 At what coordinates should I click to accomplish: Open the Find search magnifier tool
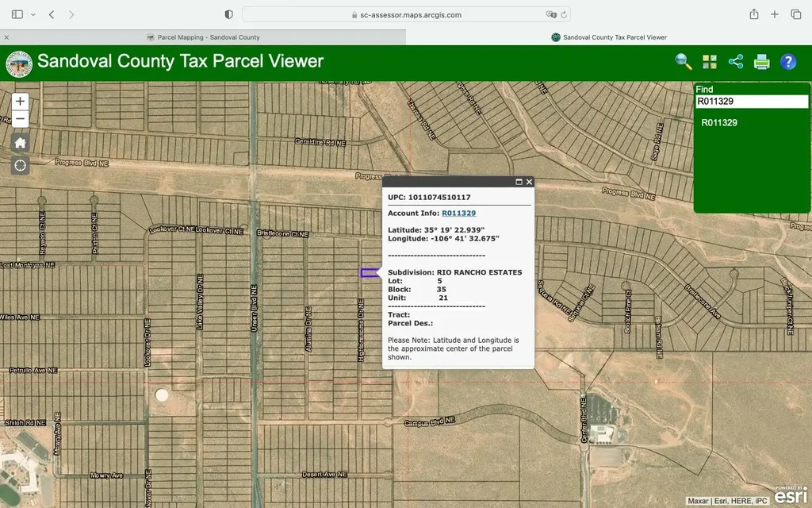coord(683,62)
